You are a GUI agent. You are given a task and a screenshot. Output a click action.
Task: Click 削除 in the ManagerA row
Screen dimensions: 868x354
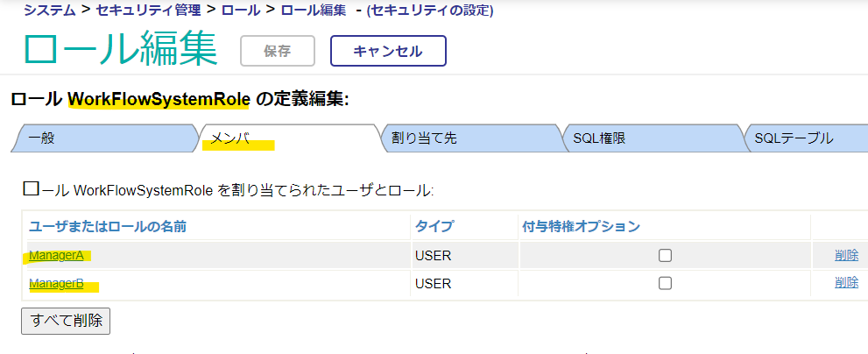[x=846, y=255]
